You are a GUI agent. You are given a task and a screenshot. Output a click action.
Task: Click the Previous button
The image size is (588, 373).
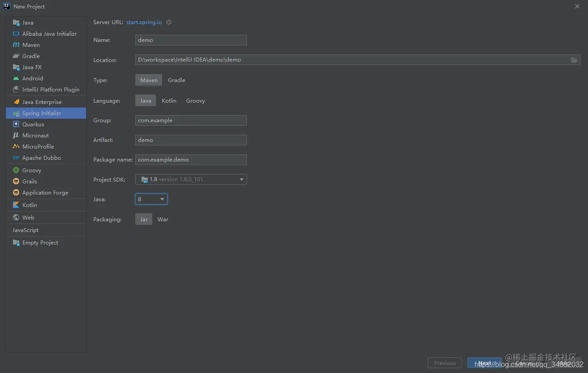445,363
